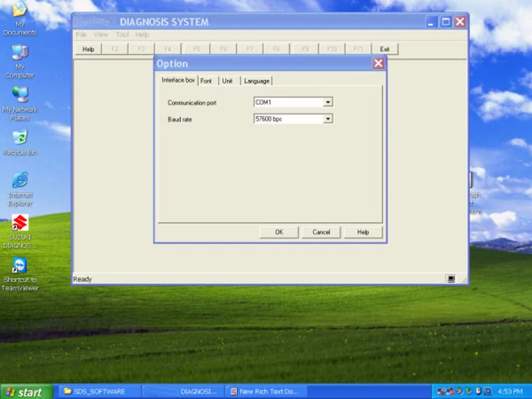Switch to the Unit tab
This screenshot has height=399, width=532.
pyautogui.click(x=227, y=80)
